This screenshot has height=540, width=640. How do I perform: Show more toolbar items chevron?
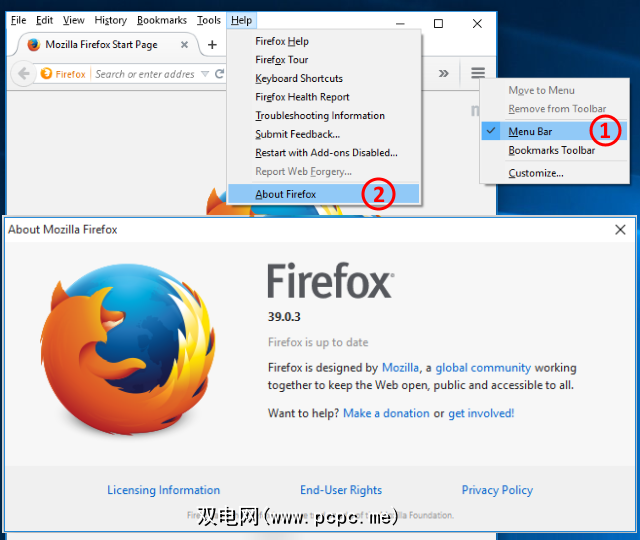444,73
